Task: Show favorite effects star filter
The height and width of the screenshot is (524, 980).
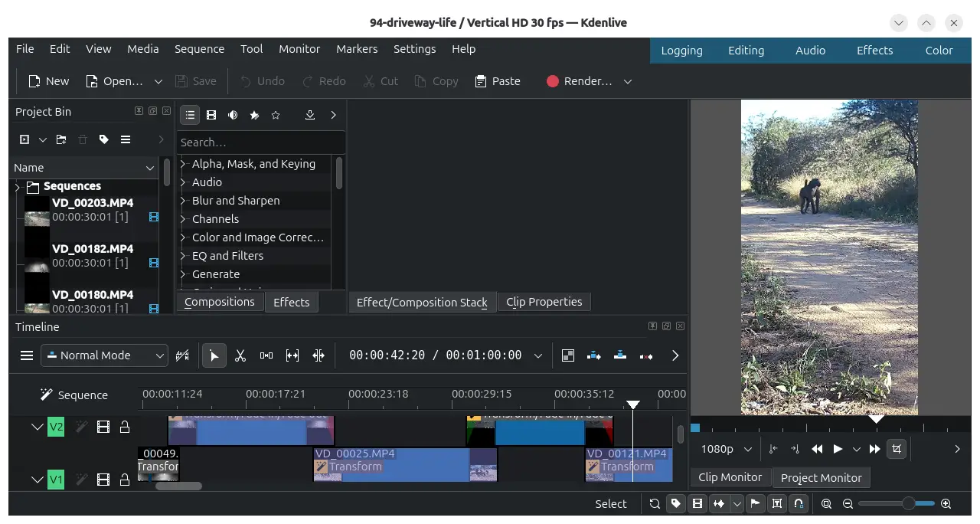Action: (276, 115)
